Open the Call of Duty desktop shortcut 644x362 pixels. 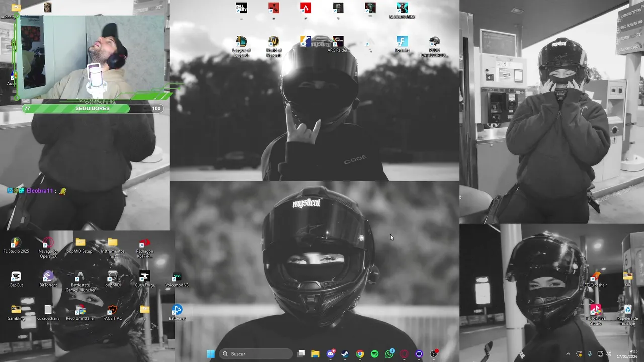click(x=242, y=8)
